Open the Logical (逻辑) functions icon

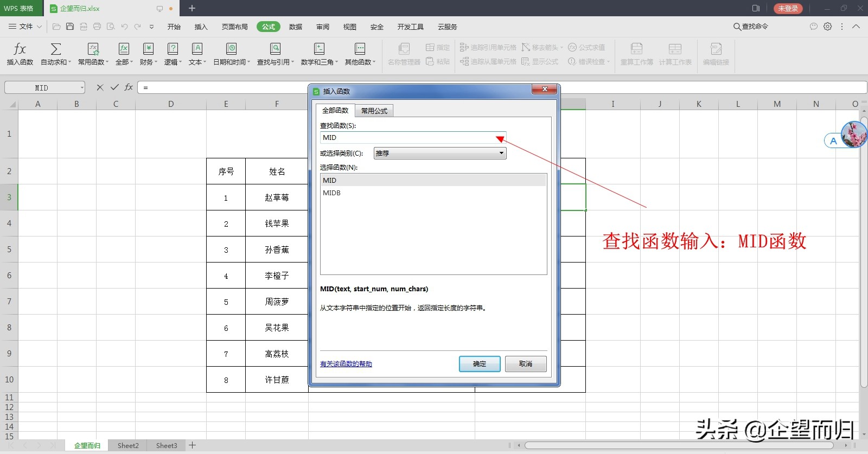tap(173, 49)
